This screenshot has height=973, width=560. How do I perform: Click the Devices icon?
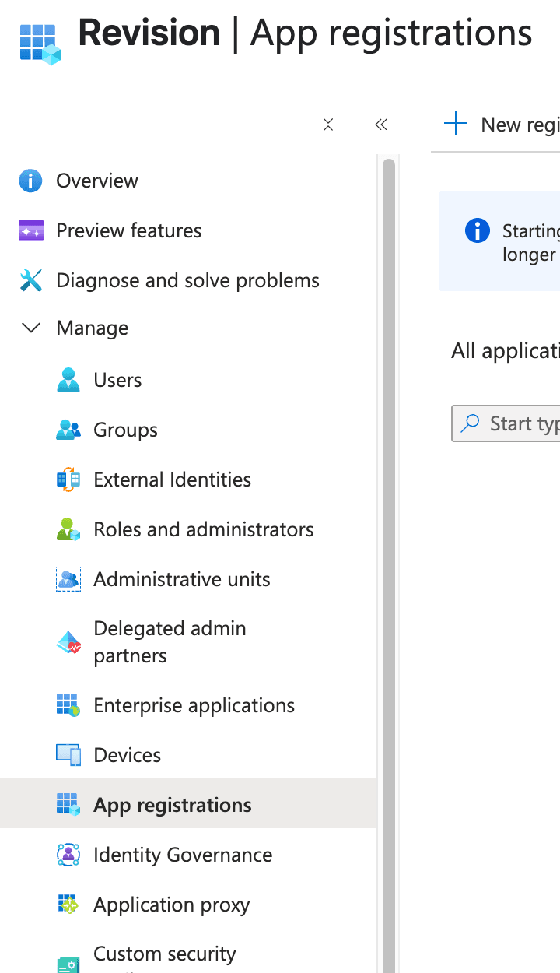[68, 755]
